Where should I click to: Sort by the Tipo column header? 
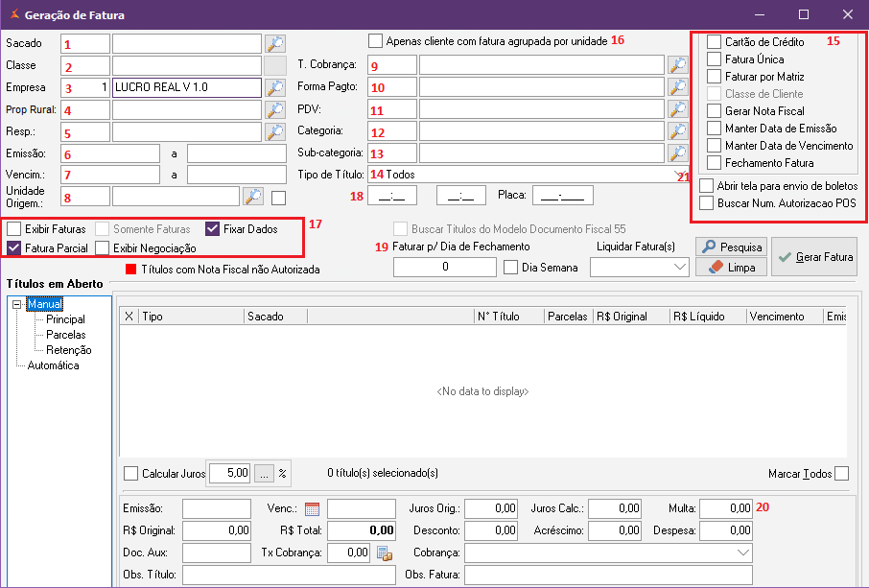pyautogui.click(x=191, y=317)
